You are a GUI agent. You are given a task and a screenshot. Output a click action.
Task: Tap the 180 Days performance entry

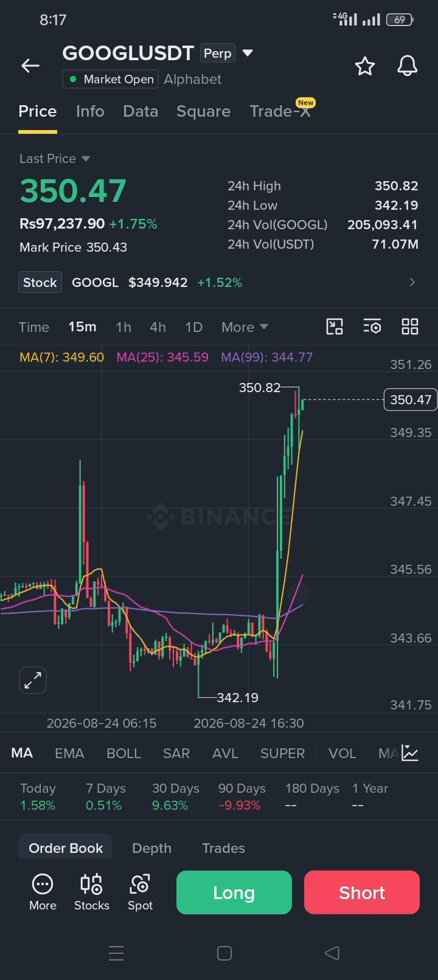pyautogui.click(x=312, y=796)
